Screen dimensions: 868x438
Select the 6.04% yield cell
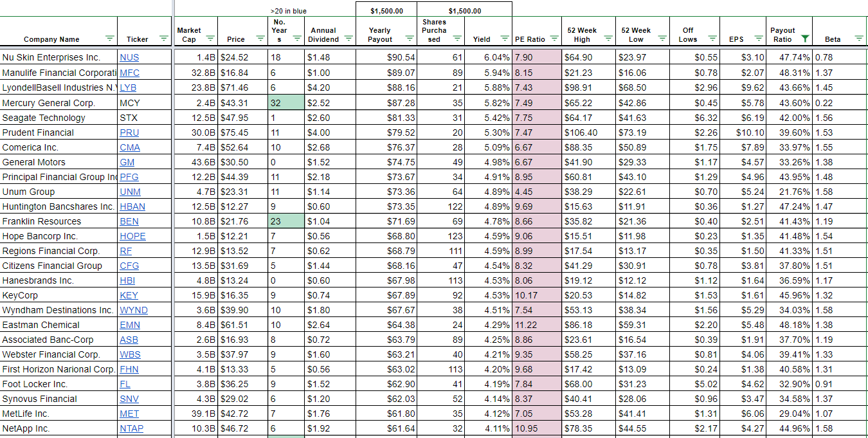point(488,58)
